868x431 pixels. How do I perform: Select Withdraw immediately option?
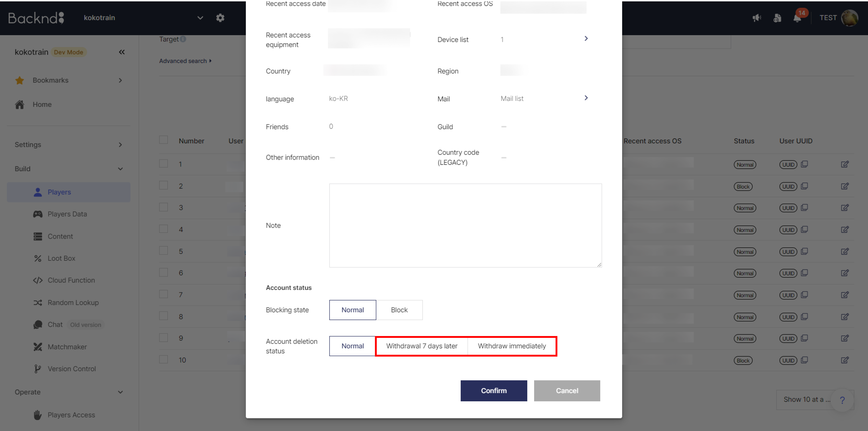pyautogui.click(x=512, y=346)
